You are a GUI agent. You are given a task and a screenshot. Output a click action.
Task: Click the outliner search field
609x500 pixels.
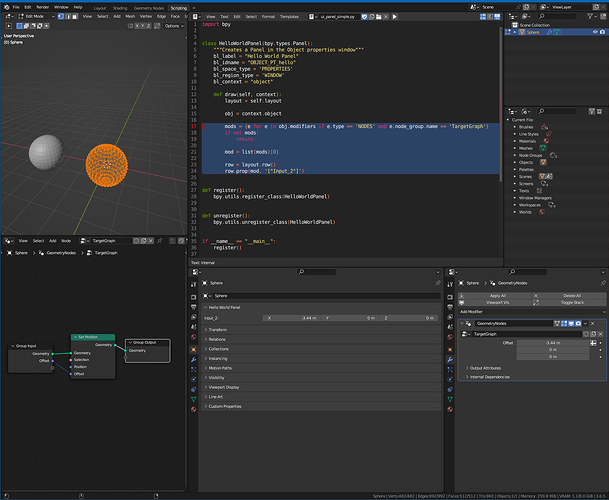tap(556, 16)
